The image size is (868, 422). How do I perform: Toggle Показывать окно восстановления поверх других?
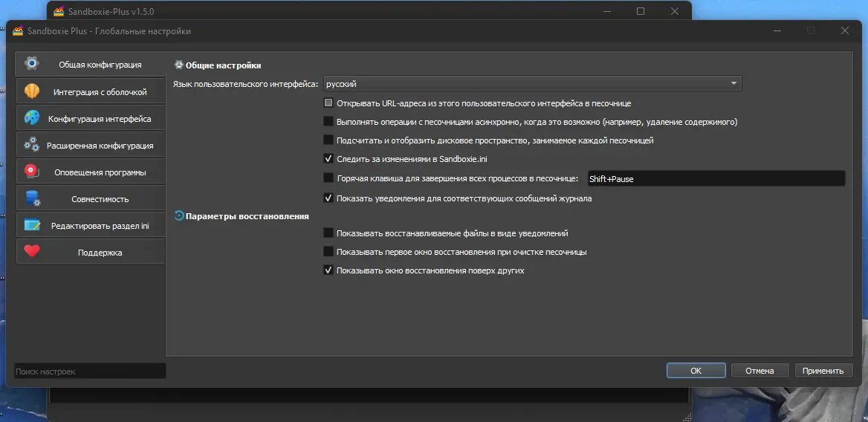[x=328, y=270]
